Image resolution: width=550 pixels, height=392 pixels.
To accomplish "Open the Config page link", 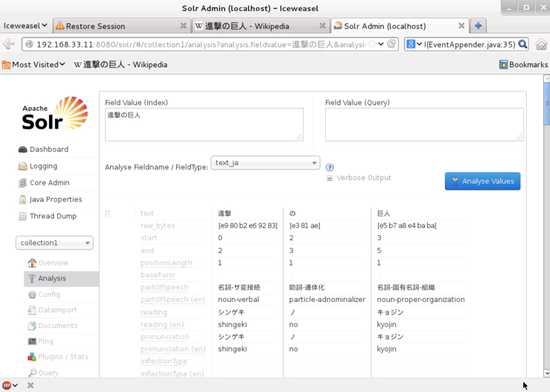I will (x=49, y=294).
